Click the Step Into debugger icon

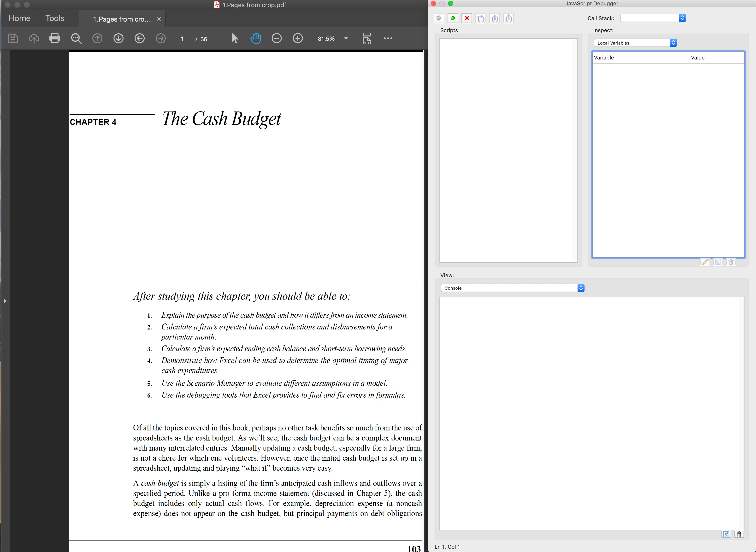pos(495,18)
